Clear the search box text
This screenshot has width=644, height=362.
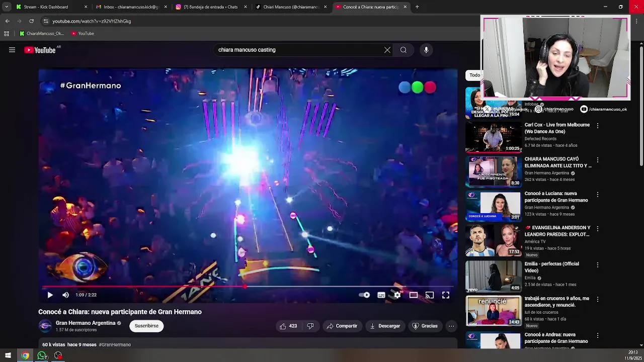[387, 50]
